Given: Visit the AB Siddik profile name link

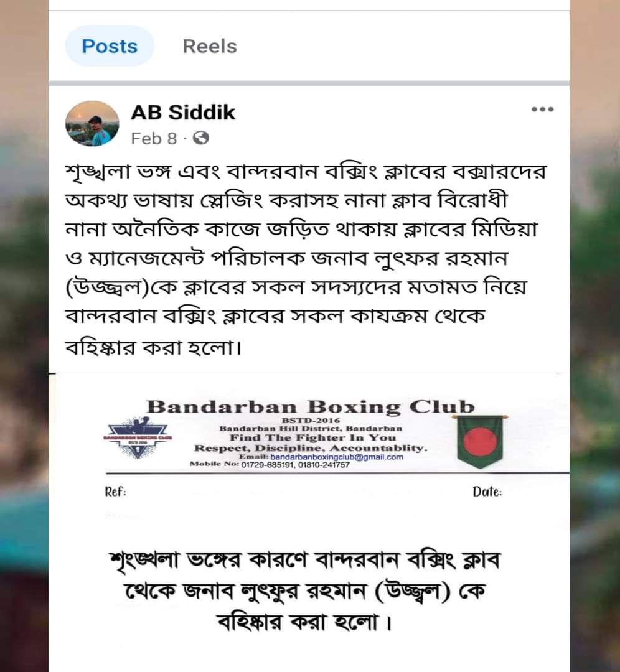Looking at the screenshot, I should coord(183,112).
